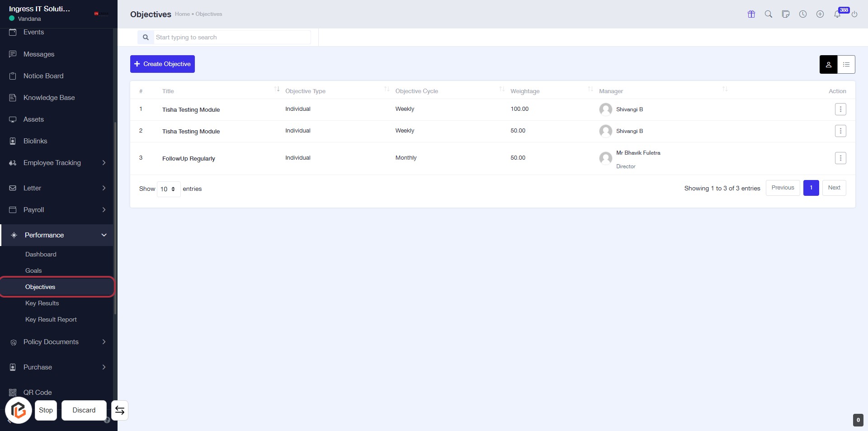
Task: Click the Start typing to search field
Action: click(231, 38)
